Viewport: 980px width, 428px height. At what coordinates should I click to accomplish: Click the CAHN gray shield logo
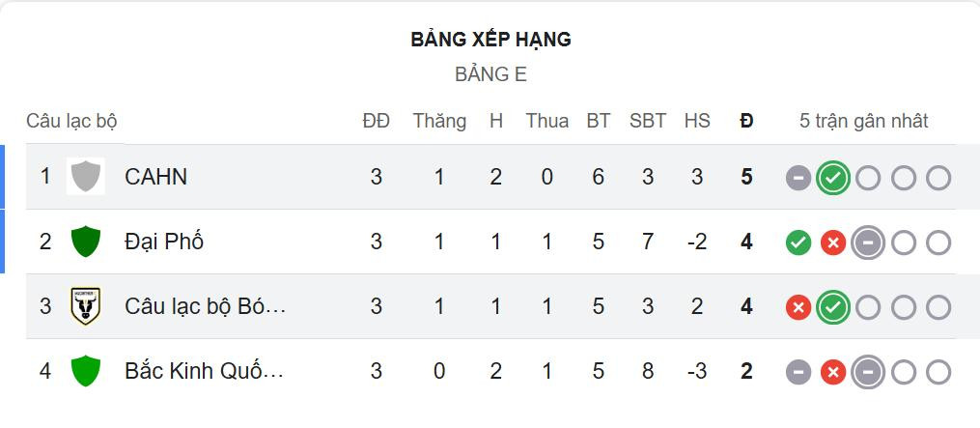86,177
